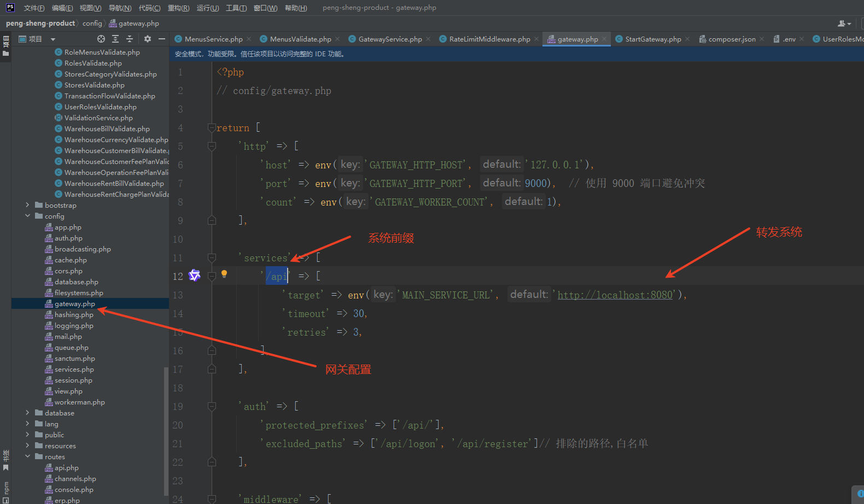Viewport: 864px width, 504px height.
Task: Click the Expand All icon in Project toolbar
Action: tap(115, 39)
